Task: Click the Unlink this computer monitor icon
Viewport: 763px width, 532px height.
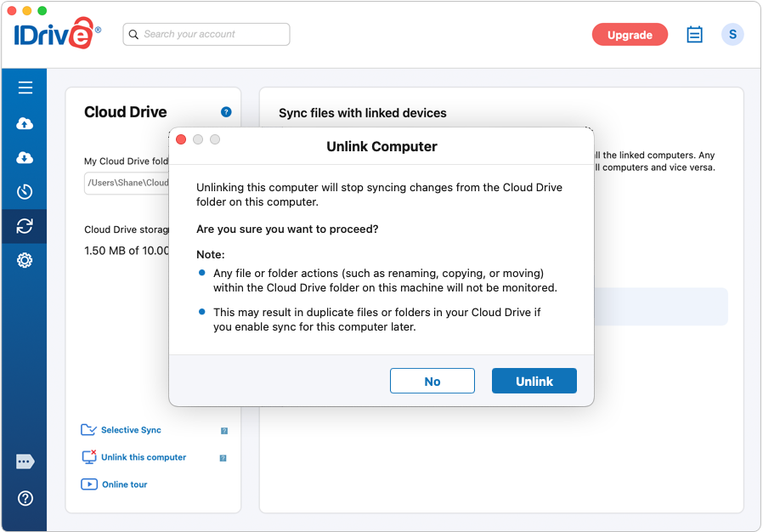Action: (x=89, y=456)
